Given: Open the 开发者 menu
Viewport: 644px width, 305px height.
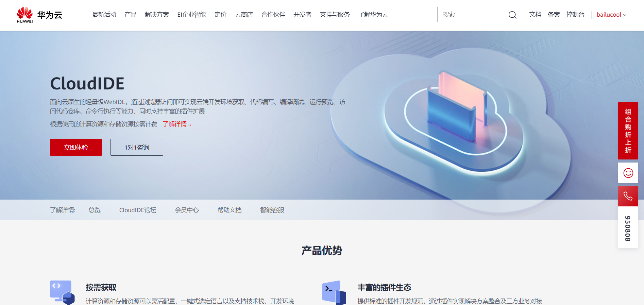Looking at the screenshot, I should coord(303,15).
